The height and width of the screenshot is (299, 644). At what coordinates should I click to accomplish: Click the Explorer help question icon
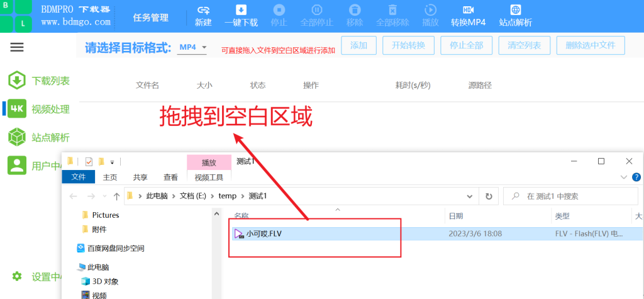[636, 178]
